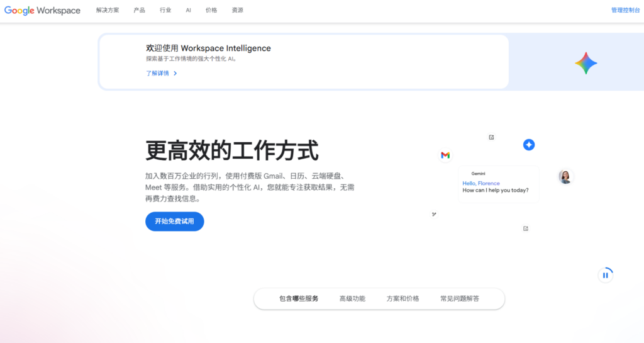The height and width of the screenshot is (343, 644).
Task: Pause the hero animation
Action: pyautogui.click(x=606, y=275)
